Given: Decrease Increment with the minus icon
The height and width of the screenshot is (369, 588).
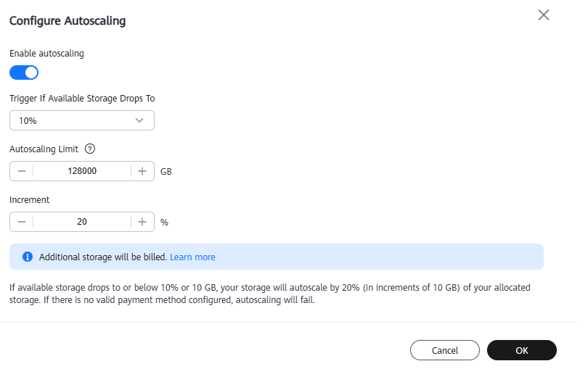Looking at the screenshot, I should click(22, 222).
